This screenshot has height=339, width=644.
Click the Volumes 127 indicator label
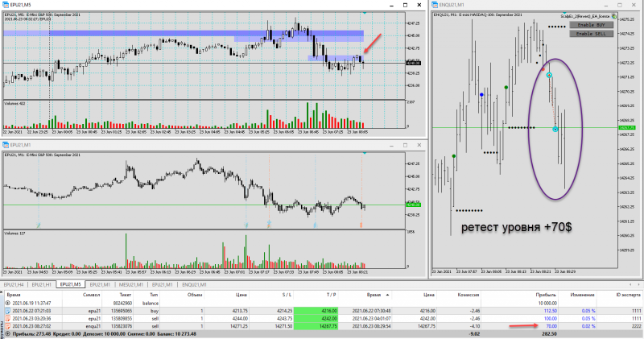pyautogui.click(x=14, y=234)
